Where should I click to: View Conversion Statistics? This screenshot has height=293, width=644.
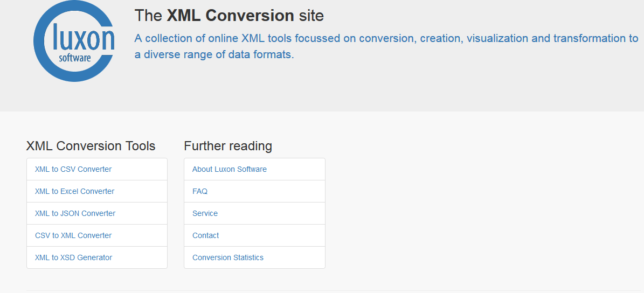pyautogui.click(x=228, y=257)
